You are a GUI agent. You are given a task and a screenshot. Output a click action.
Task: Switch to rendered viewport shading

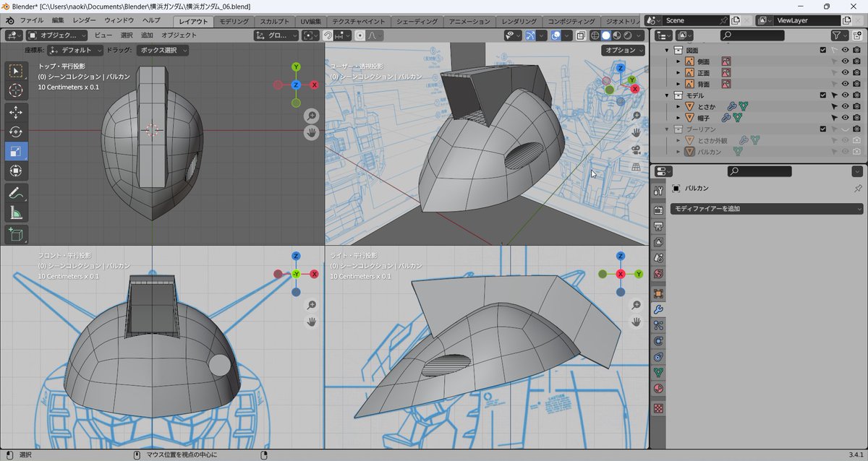tap(628, 35)
